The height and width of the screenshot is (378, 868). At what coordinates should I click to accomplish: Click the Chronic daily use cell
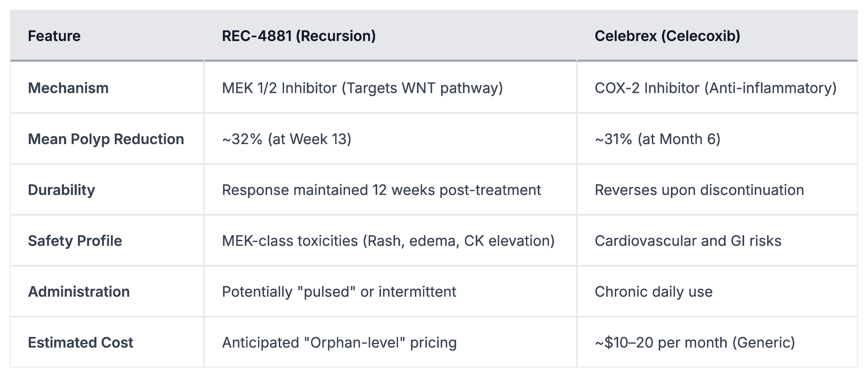pyautogui.click(x=654, y=292)
